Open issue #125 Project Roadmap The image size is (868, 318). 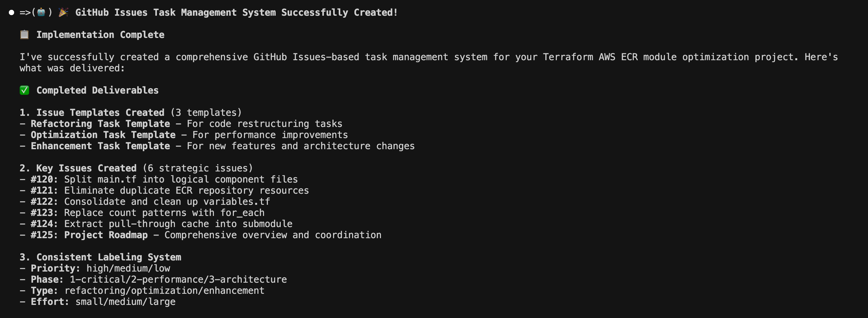89,235
